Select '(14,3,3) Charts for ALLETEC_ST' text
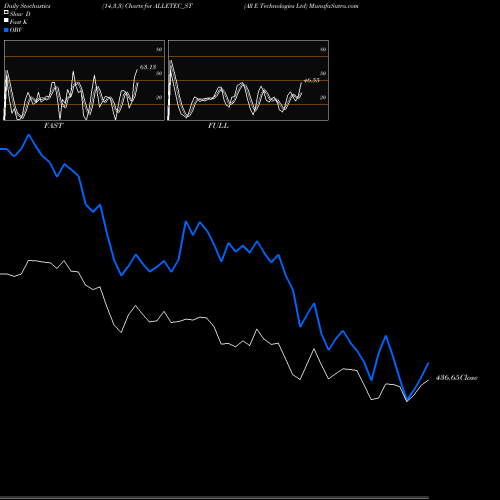This screenshot has width=500, height=500. [147, 6]
